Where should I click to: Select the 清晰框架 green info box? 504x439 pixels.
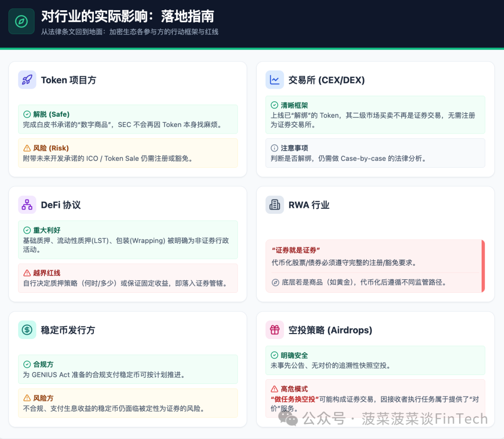coord(375,115)
